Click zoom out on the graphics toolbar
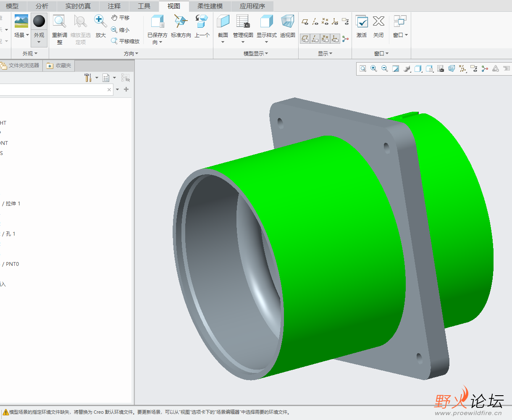This screenshot has width=512, height=420. 385,68
